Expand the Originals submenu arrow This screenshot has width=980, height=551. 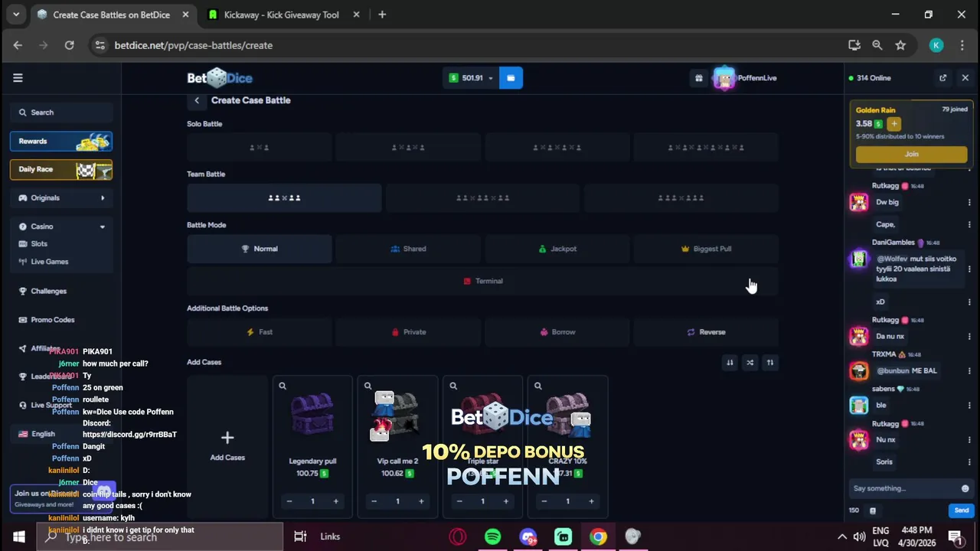tap(103, 198)
